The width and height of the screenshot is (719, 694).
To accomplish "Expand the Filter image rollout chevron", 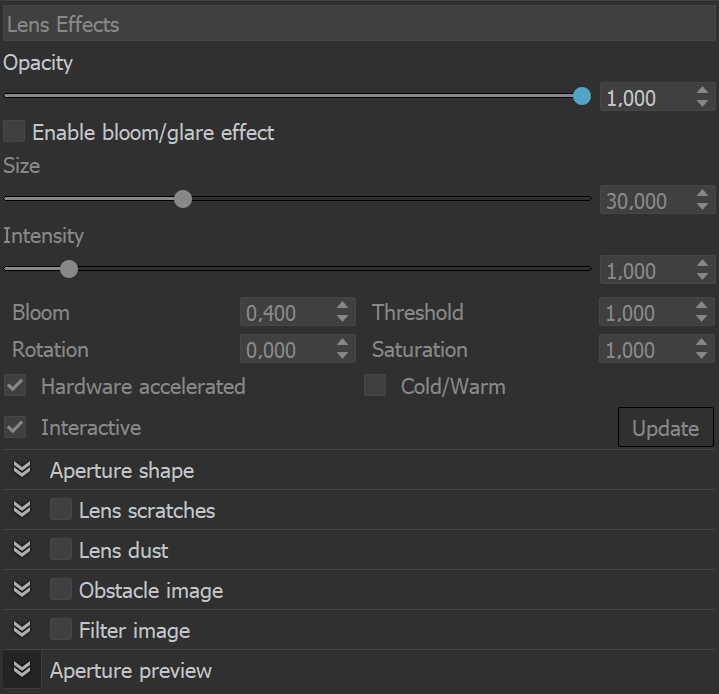I will pyautogui.click(x=22, y=629).
